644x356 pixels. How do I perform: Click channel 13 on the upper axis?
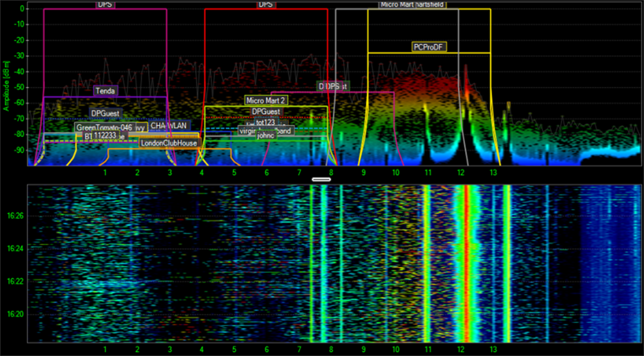(493, 173)
